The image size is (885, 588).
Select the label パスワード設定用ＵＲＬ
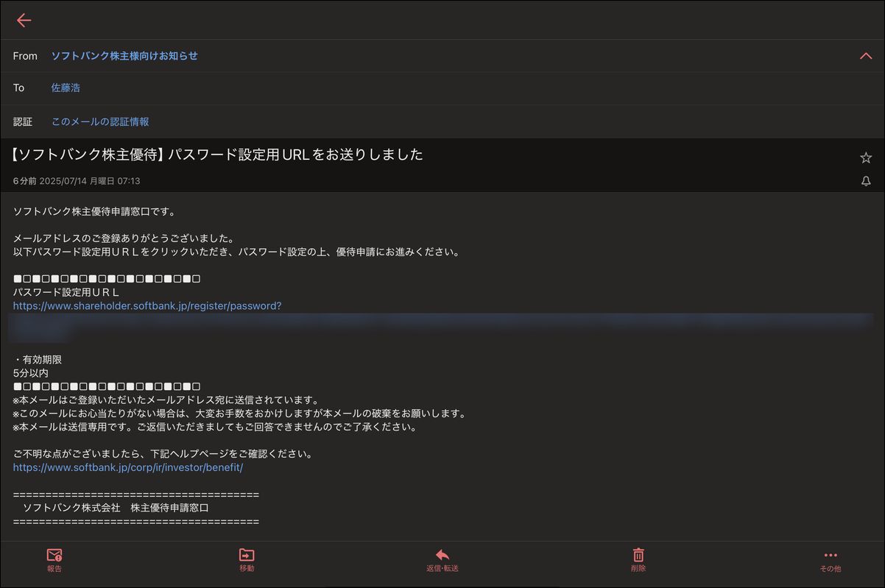66,293
